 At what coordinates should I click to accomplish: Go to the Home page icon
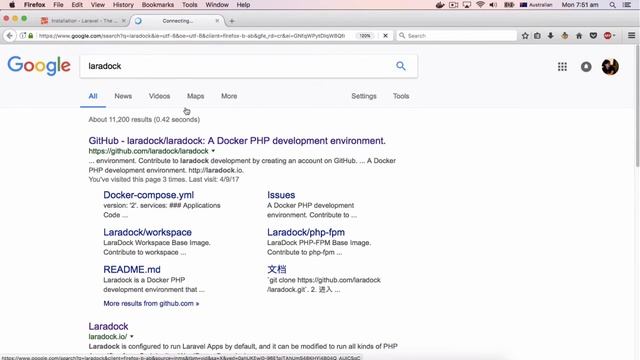(579, 36)
